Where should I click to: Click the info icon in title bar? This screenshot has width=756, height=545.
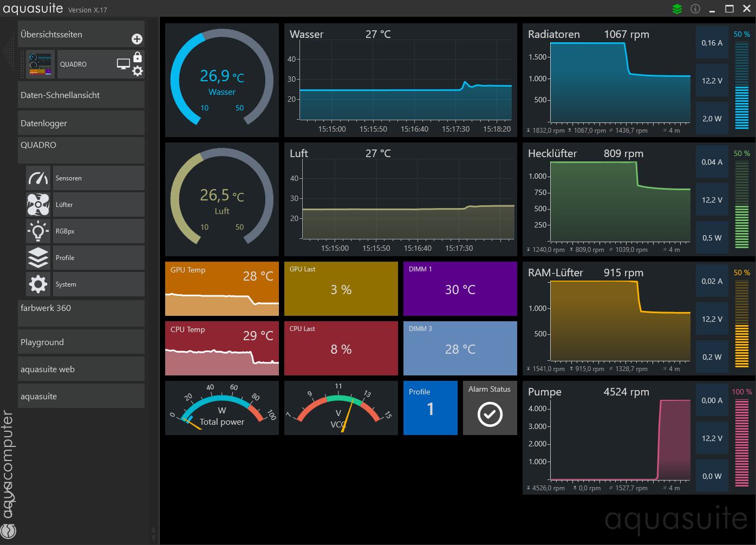(x=695, y=9)
